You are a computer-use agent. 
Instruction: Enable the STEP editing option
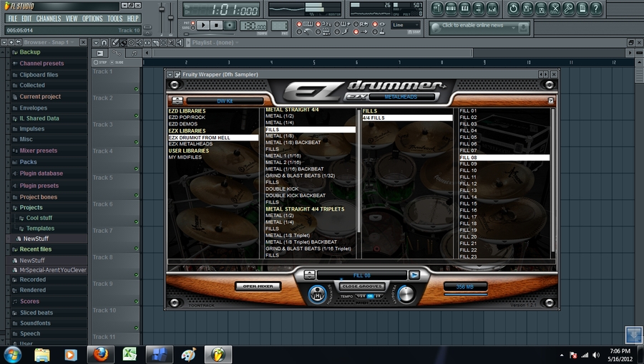97,62
